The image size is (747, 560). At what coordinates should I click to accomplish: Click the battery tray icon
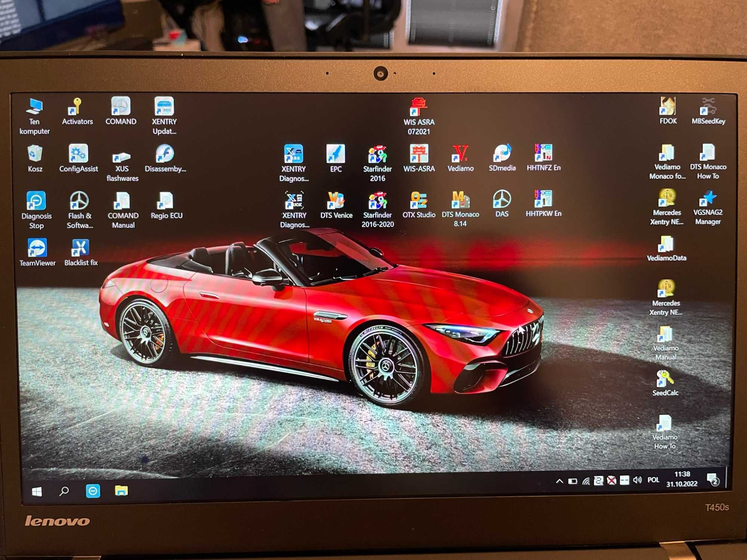(573, 481)
